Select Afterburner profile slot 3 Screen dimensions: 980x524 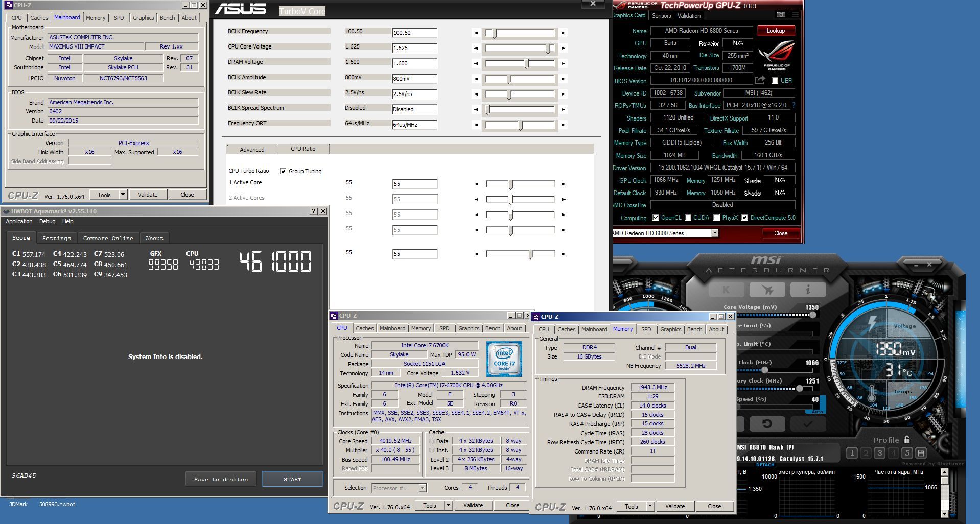click(879, 453)
